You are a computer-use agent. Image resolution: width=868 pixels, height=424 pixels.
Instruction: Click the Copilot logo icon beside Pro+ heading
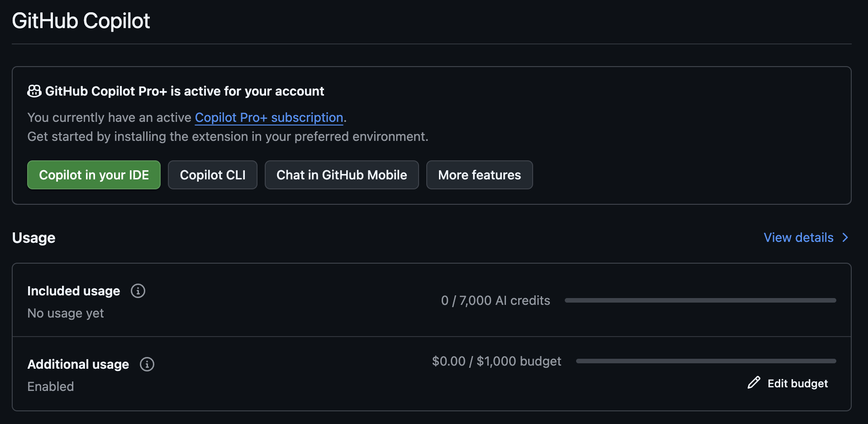(x=34, y=91)
